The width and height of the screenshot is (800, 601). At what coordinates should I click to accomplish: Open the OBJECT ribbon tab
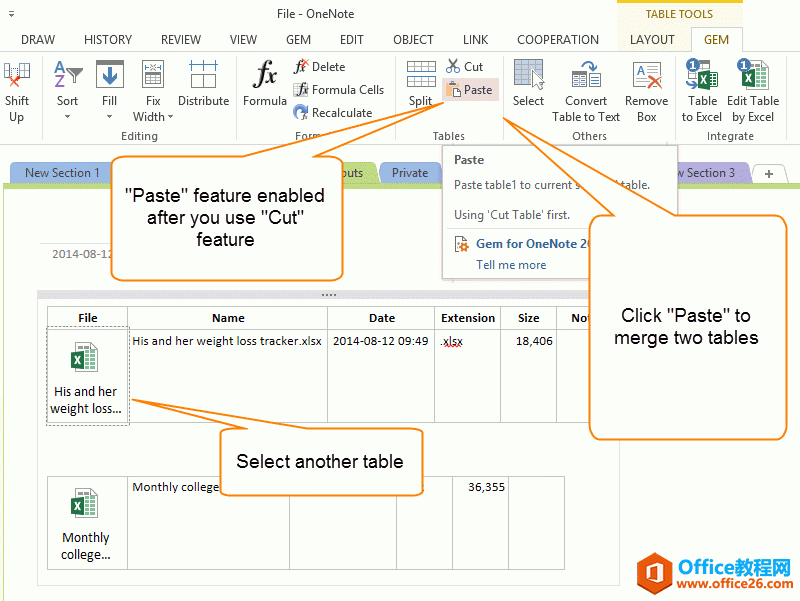tap(413, 40)
